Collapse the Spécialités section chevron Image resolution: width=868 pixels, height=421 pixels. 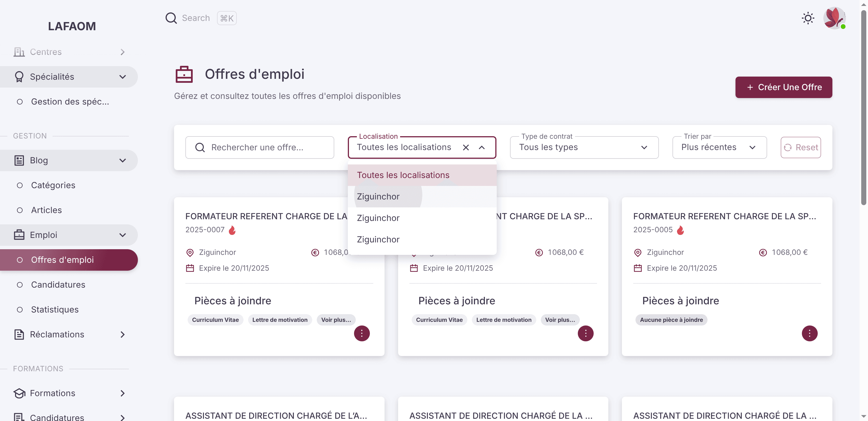123,77
